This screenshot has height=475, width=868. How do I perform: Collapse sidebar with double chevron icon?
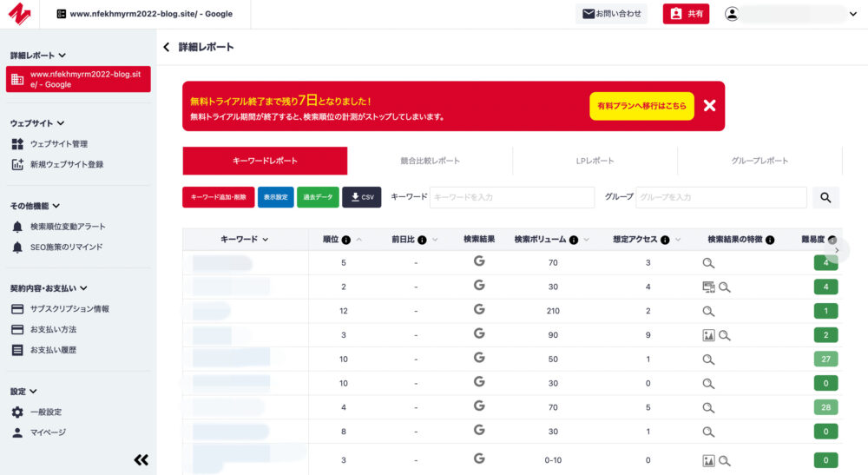[141, 459]
